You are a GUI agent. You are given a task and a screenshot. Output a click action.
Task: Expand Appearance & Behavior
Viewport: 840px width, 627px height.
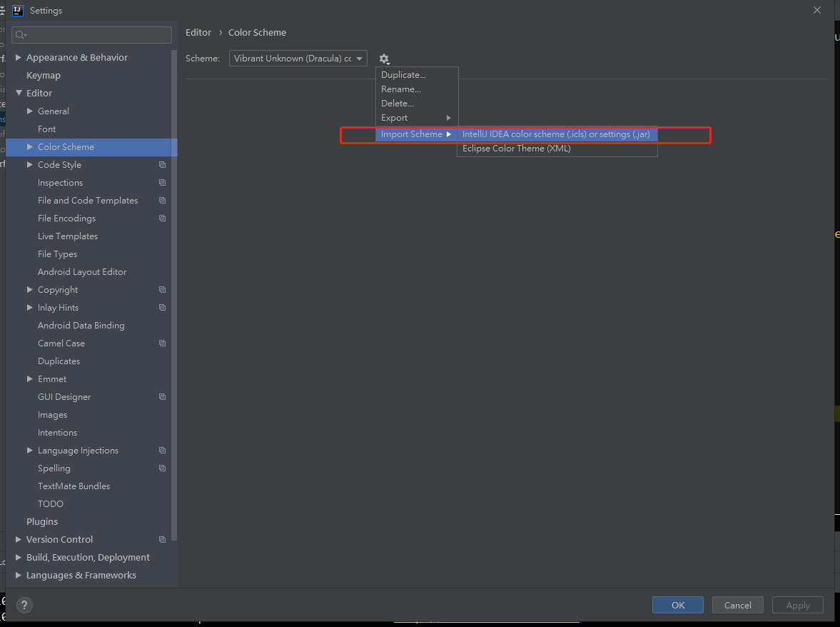point(19,57)
